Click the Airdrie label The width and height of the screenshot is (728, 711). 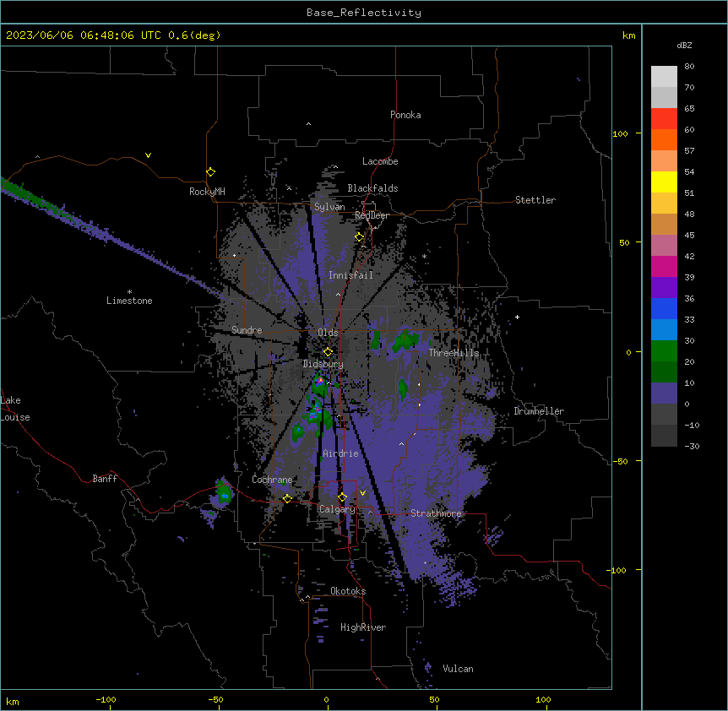click(x=340, y=453)
